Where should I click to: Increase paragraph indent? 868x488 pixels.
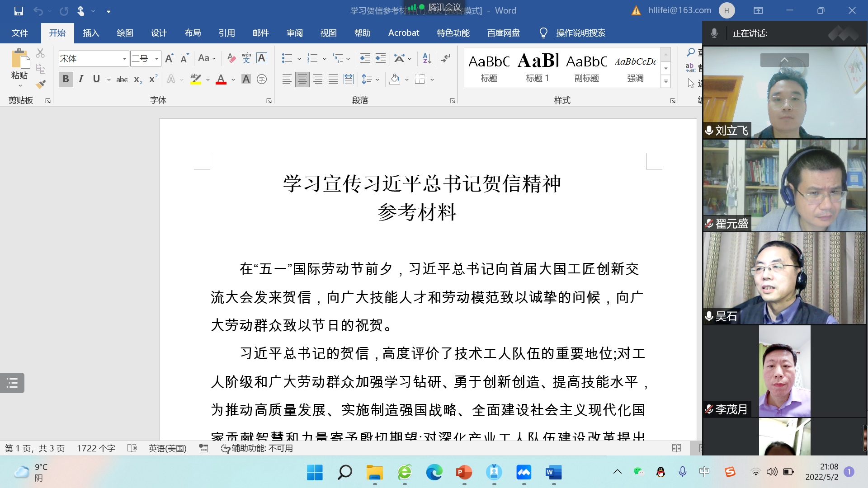tap(381, 58)
